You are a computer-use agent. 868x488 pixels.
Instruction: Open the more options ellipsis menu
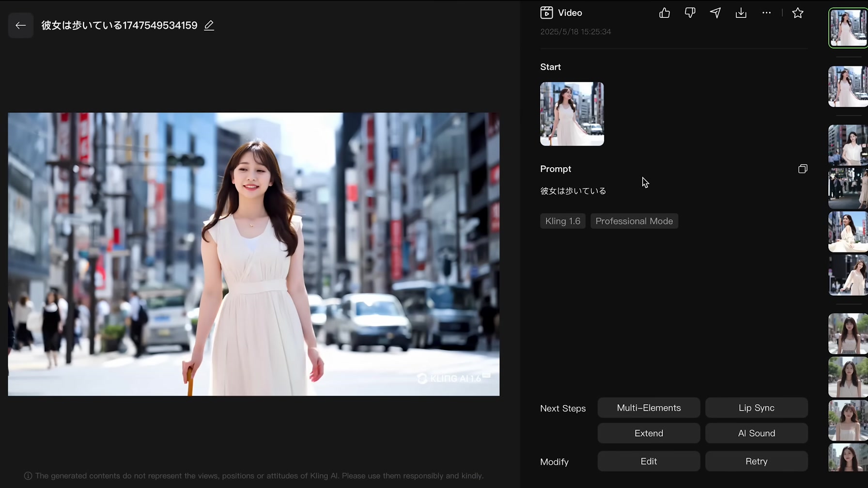(766, 13)
